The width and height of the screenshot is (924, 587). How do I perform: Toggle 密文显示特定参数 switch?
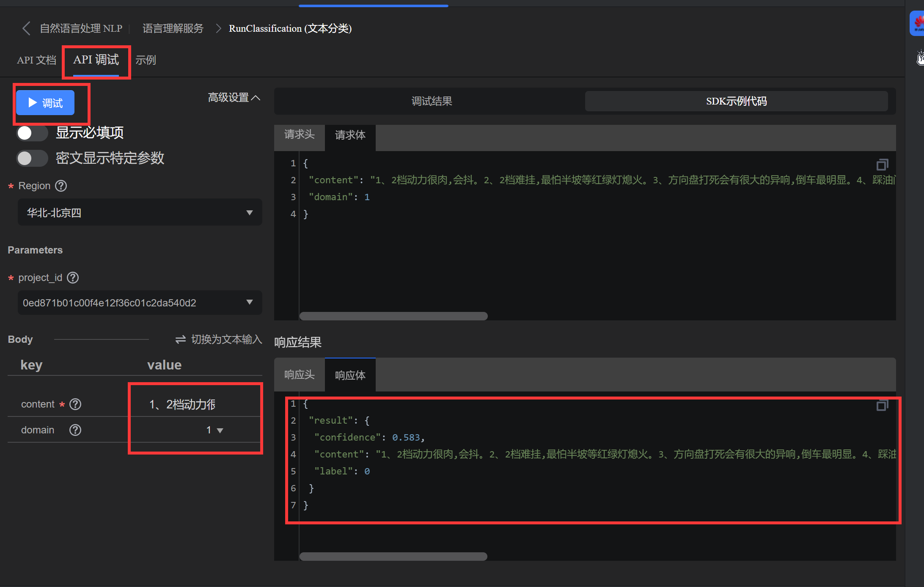click(x=32, y=158)
